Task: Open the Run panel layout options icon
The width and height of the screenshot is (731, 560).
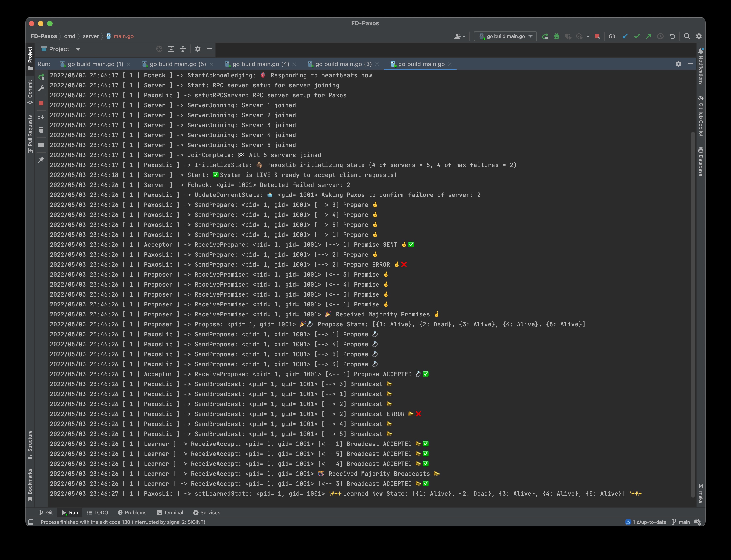Action: click(x=41, y=145)
